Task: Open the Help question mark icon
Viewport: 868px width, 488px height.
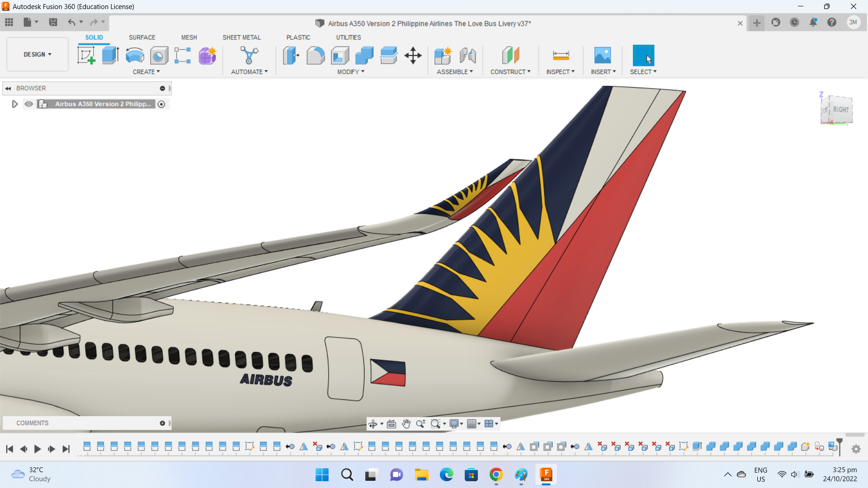Action: pos(832,22)
